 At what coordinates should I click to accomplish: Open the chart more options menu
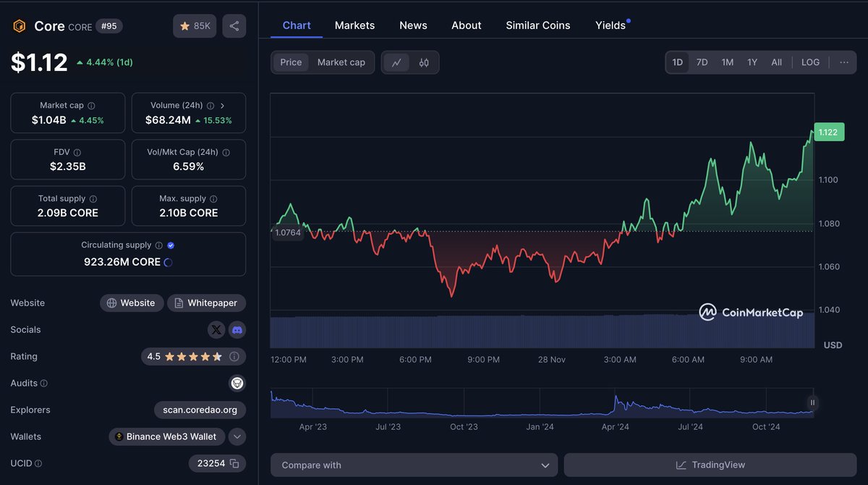[x=844, y=62]
